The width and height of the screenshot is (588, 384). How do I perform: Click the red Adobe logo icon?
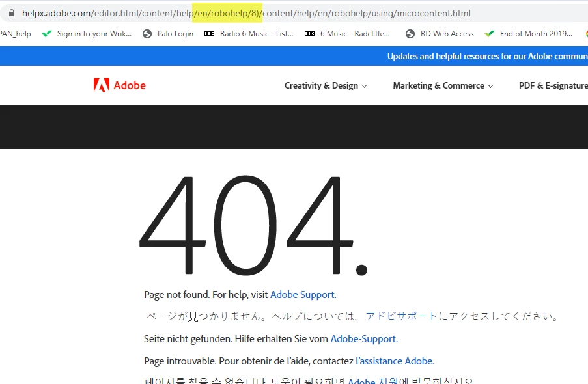point(101,85)
